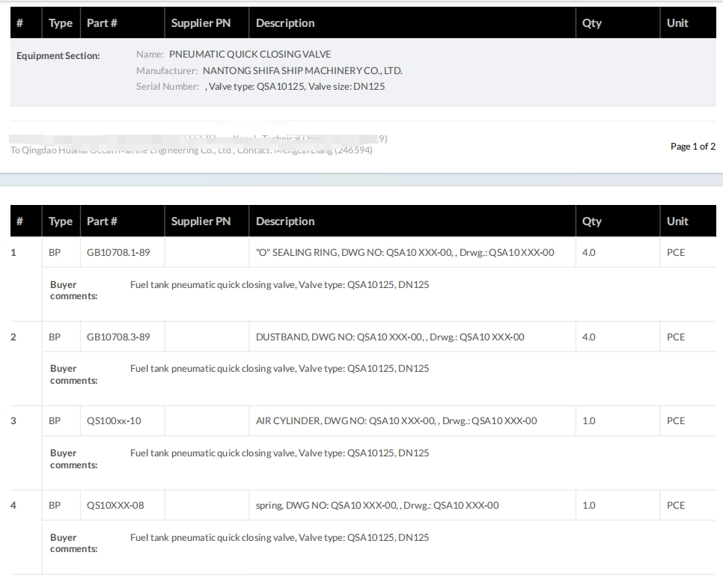Viewport: 723px width, 588px height.
Task: Click the Qingdao contact footer line
Action: click(x=192, y=150)
